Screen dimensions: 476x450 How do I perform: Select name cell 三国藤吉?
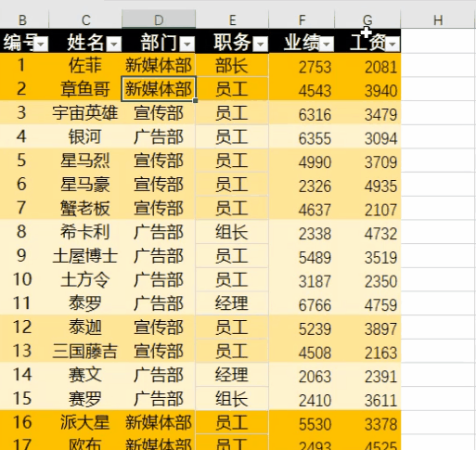click(85, 351)
